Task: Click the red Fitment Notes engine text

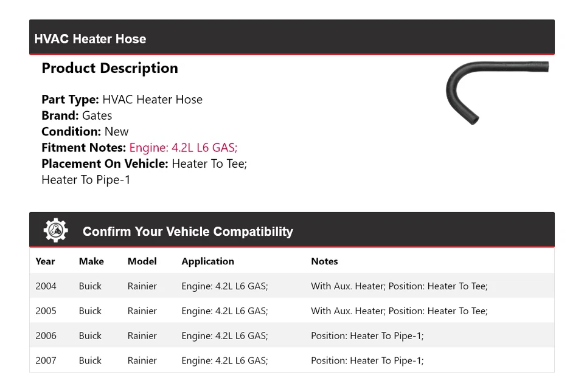Action: (x=183, y=148)
